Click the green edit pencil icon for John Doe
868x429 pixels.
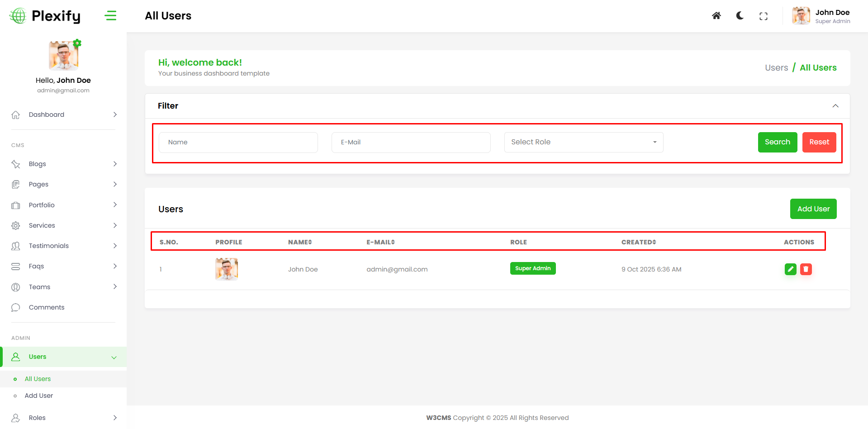click(x=790, y=269)
